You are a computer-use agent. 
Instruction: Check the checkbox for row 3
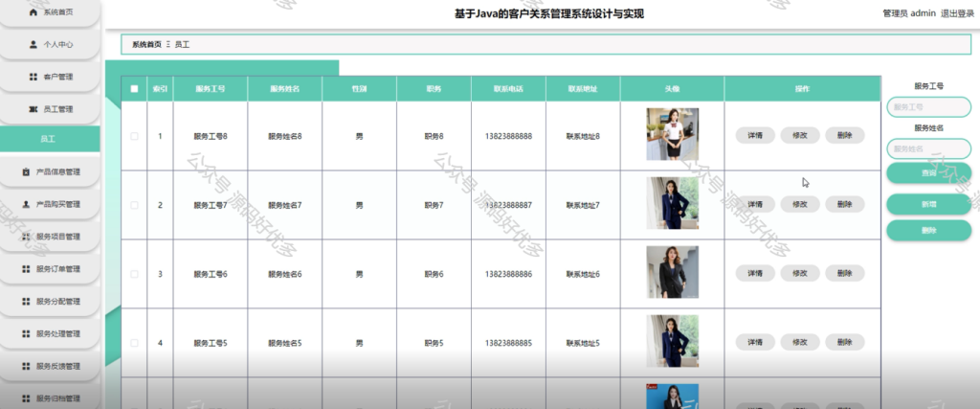[x=134, y=274]
